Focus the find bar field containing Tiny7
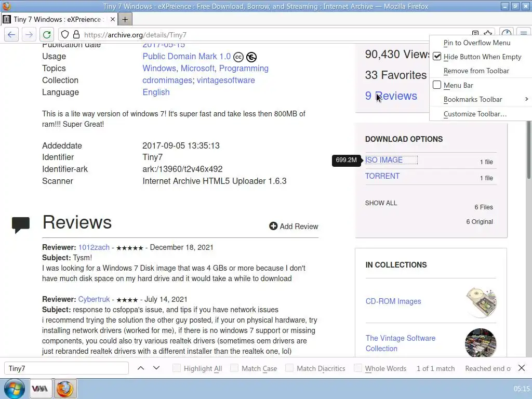Screen dimensions: 532x399 point(66,368)
